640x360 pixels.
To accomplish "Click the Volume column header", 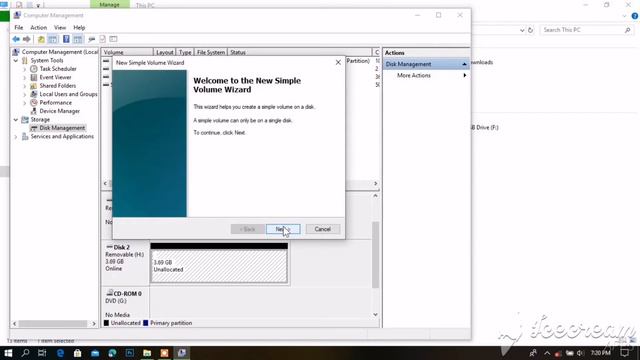I will 127,52.
